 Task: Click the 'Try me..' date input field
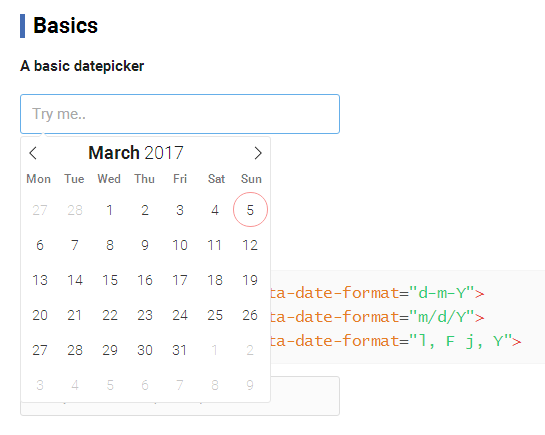[x=180, y=114]
